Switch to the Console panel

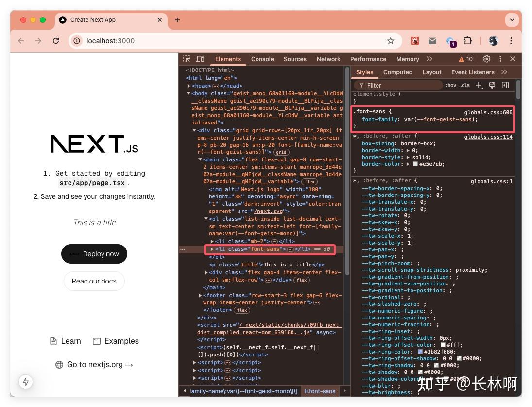tap(262, 59)
